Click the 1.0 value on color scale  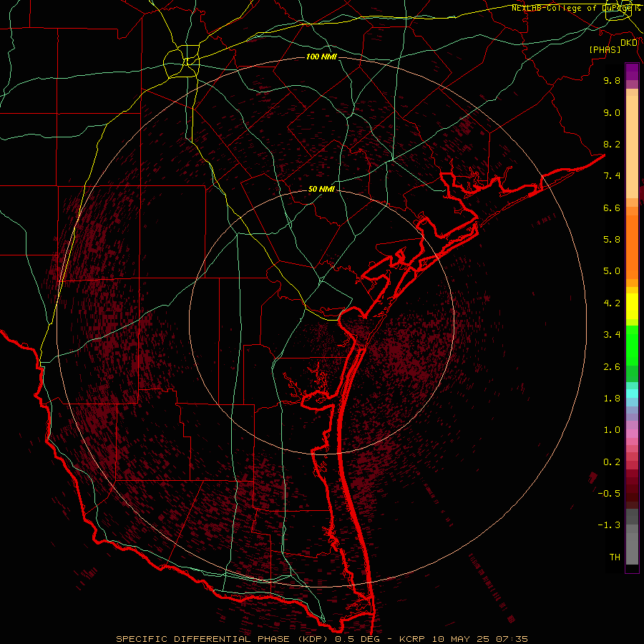coord(612,430)
